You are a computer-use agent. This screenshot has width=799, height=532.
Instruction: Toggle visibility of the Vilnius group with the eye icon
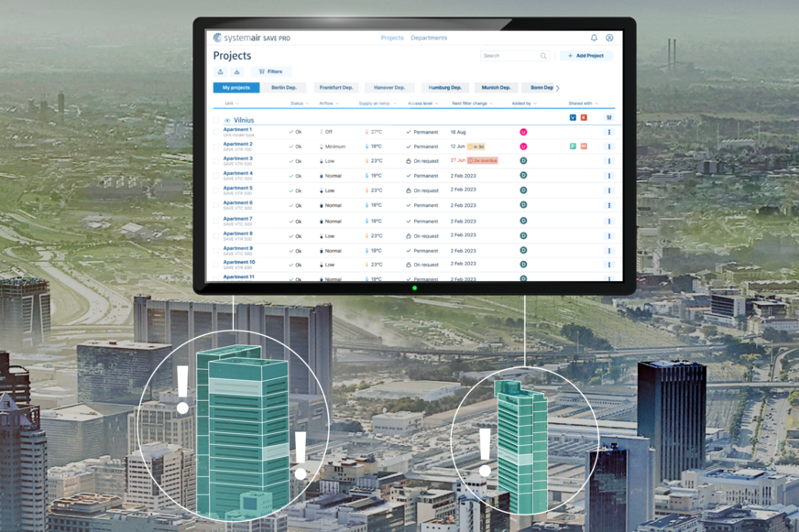(225, 119)
